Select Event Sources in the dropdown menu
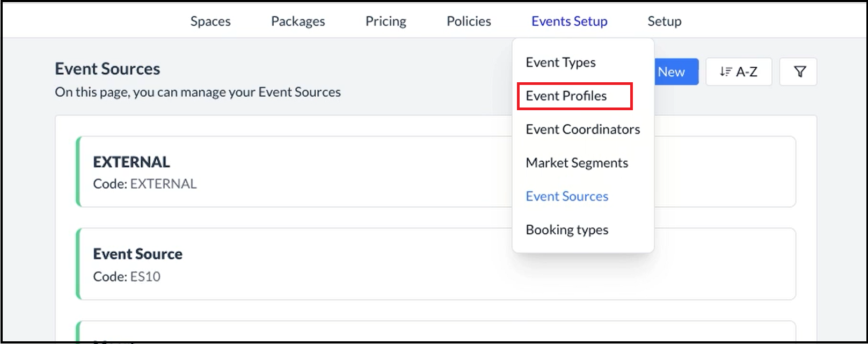This screenshot has width=868, height=344. (x=567, y=196)
